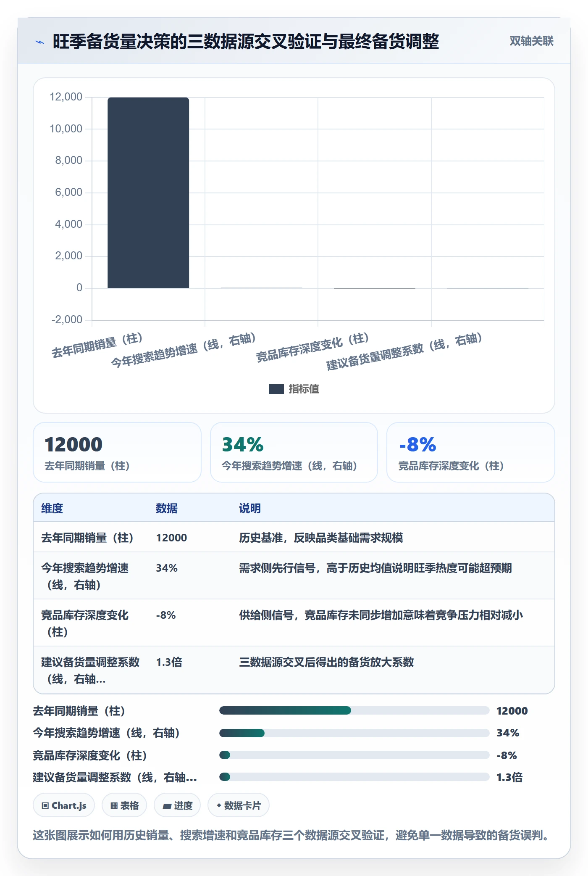This screenshot has width=588, height=876.
Task: Select the 数据卡片 tag chip
Action: 239,805
